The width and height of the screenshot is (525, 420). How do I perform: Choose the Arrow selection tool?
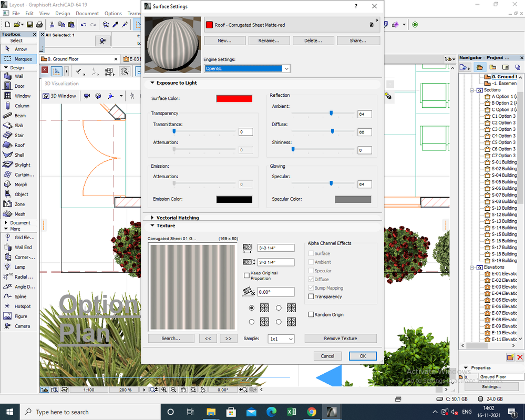[20, 49]
